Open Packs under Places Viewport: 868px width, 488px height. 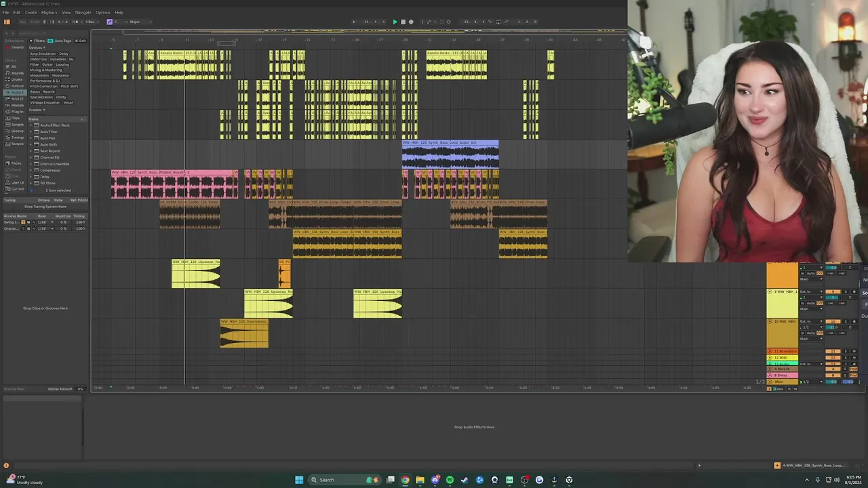click(14, 163)
